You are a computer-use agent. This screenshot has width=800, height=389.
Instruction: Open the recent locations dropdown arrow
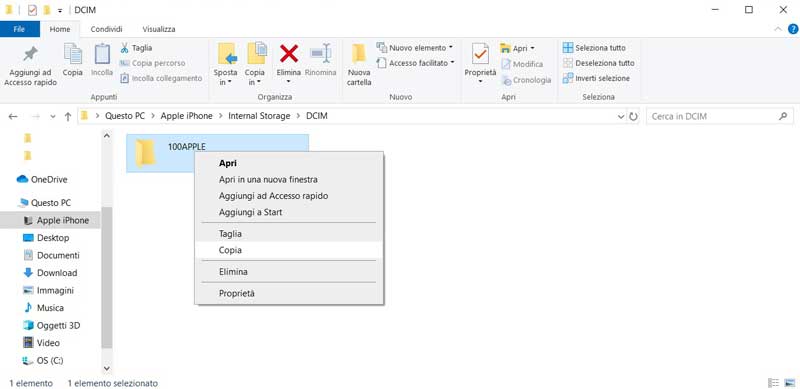[x=53, y=116]
